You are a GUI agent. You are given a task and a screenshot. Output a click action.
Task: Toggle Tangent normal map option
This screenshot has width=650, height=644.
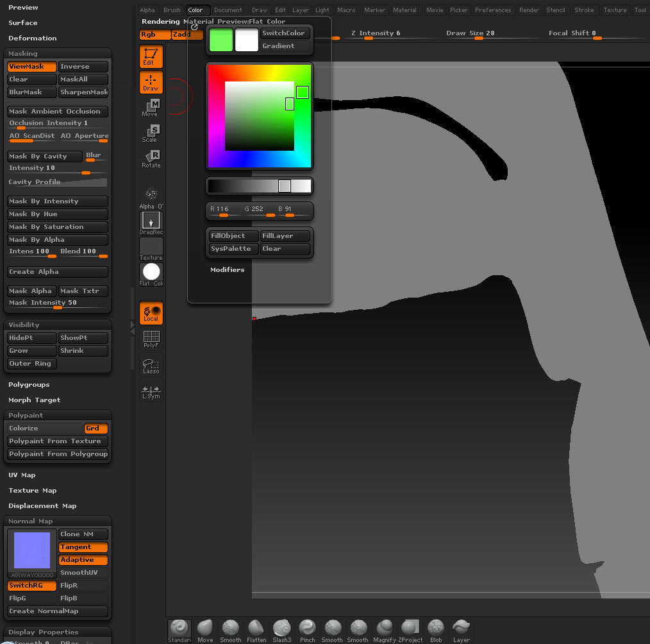coord(83,547)
